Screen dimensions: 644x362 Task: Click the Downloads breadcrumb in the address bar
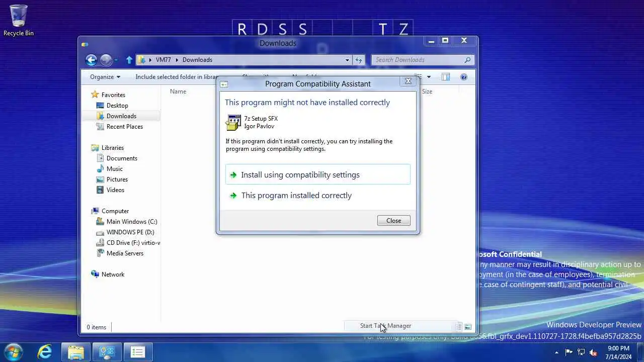pyautogui.click(x=197, y=60)
